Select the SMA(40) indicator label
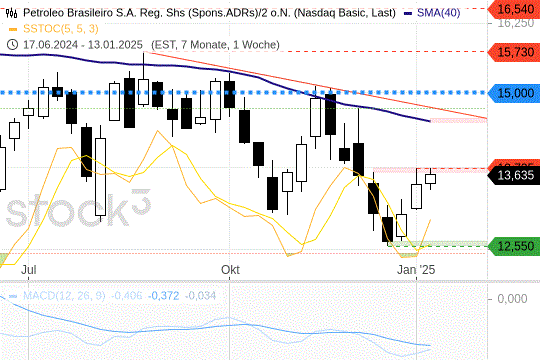The image size is (540, 360). [438, 13]
